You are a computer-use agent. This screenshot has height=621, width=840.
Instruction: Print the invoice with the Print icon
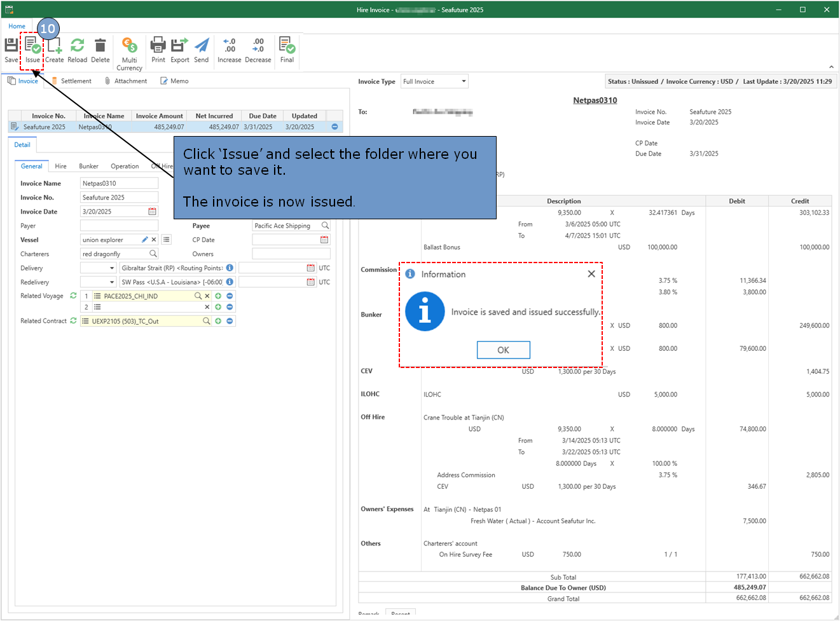coord(158,46)
